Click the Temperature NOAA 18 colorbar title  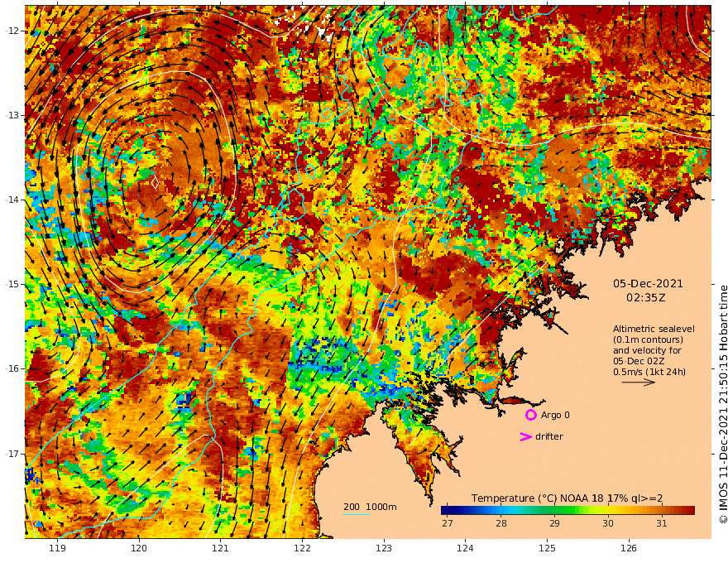tap(567, 498)
